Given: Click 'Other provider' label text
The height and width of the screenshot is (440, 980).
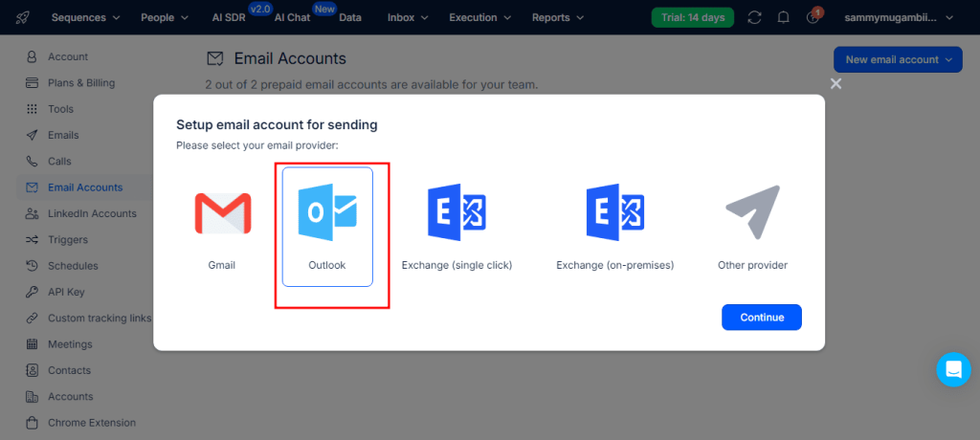Looking at the screenshot, I should pyautogui.click(x=752, y=265).
